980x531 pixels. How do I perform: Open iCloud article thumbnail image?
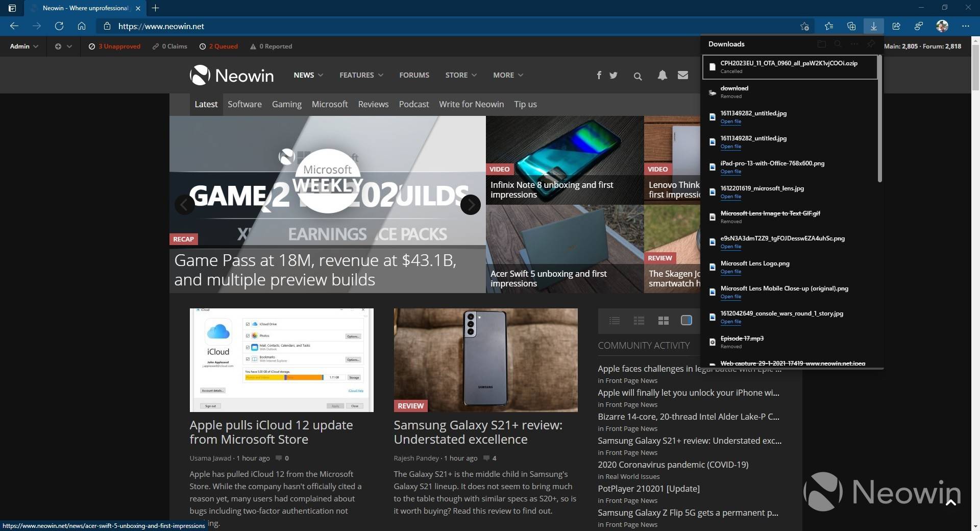click(281, 360)
